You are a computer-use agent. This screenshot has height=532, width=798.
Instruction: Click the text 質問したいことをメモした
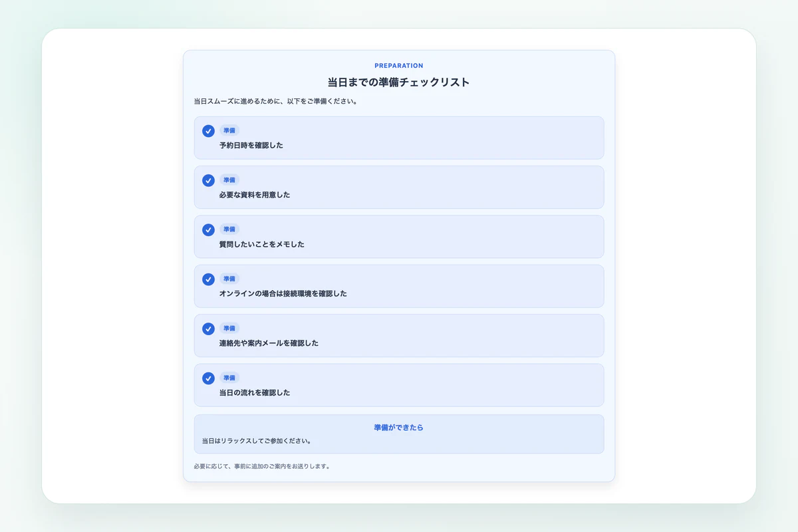point(262,244)
